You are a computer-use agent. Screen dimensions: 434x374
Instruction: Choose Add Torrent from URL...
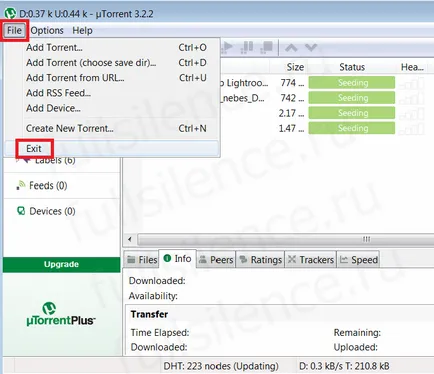click(112, 78)
